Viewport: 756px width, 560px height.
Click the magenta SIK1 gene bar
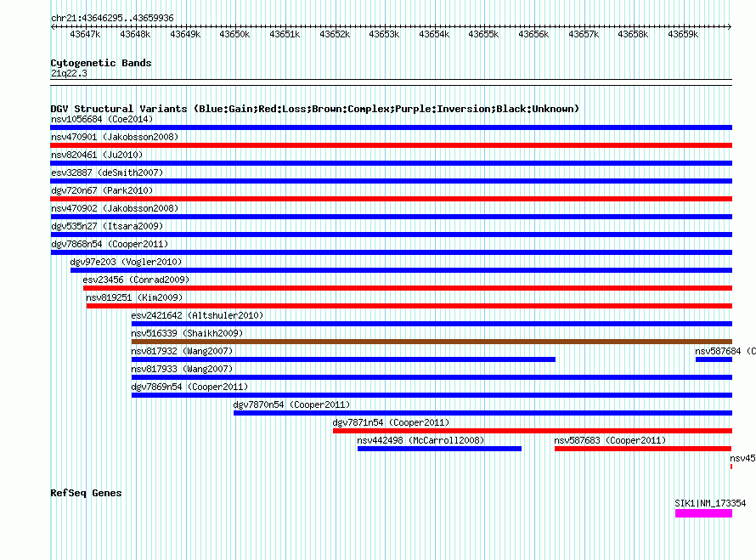click(x=703, y=513)
